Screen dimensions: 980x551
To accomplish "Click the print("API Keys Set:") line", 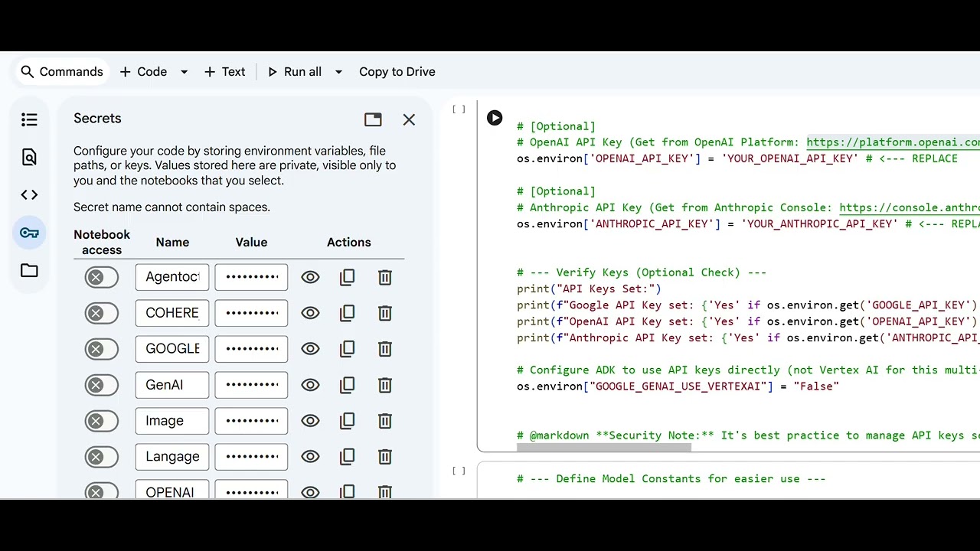I will click(589, 289).
